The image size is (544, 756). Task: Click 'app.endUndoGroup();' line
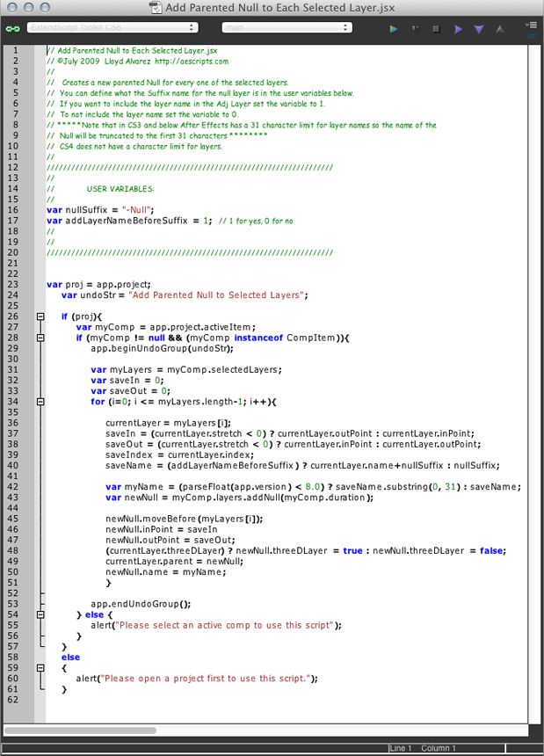[x=141, y=604]
